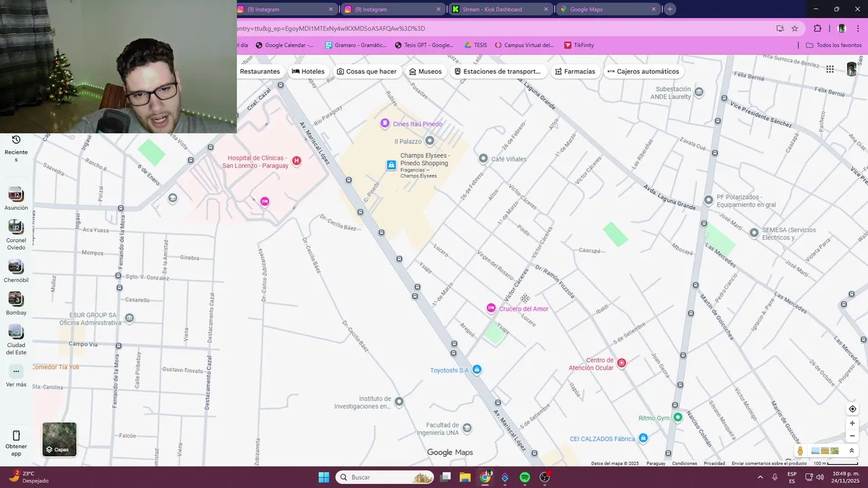Image resolution: width=868 pixels, height=488 pixels.
Task: Zoom in with the plus button
Action: (x=852, y=423)
